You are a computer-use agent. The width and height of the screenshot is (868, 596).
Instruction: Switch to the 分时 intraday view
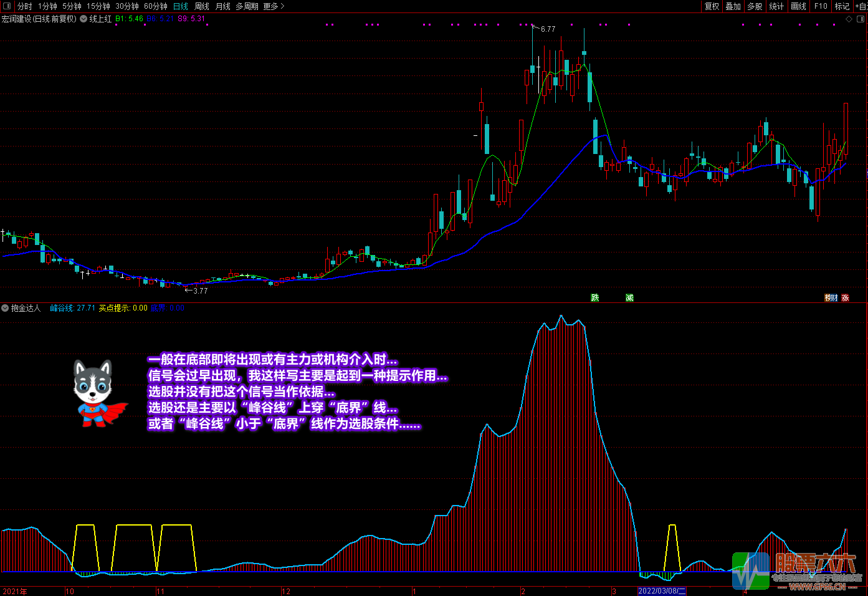[x=25, y=6]
